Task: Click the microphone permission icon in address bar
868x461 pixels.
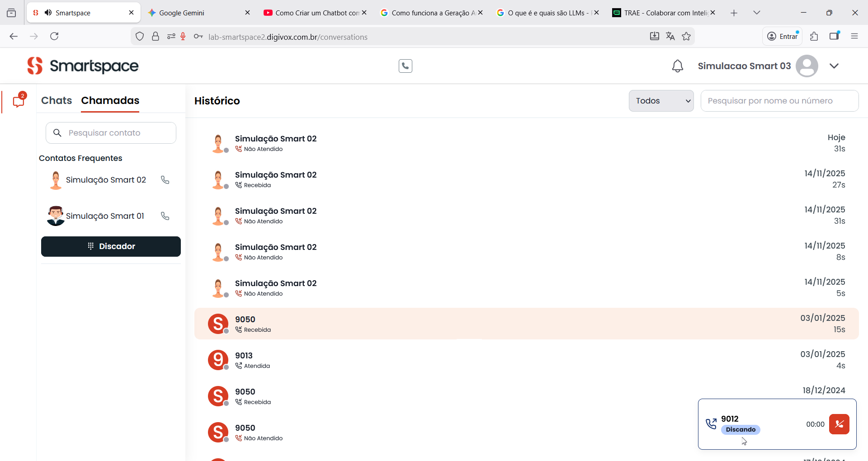Action: pyautogui.click(x=183, y=37)
